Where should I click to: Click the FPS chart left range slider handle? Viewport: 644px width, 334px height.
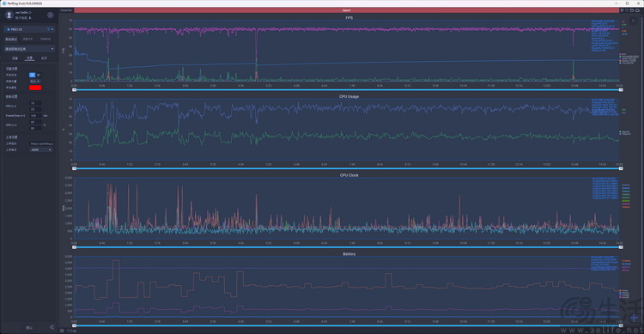click(x=75, y=89)
